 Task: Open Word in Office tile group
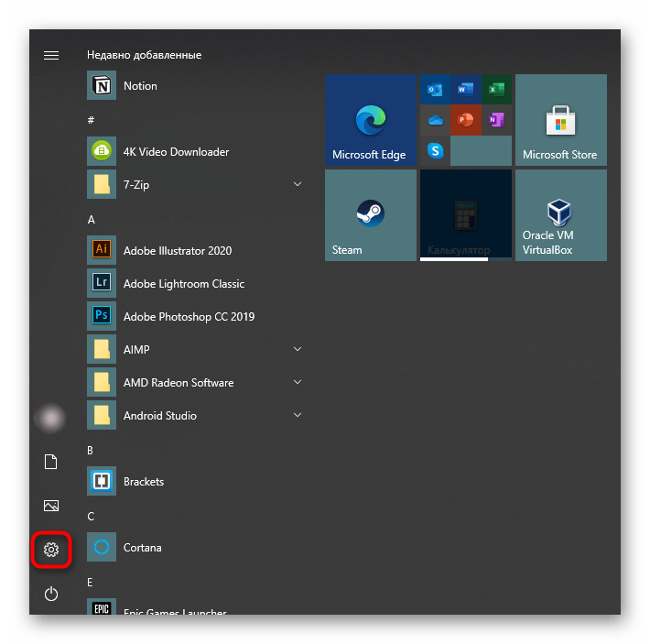tap(466, 89)
